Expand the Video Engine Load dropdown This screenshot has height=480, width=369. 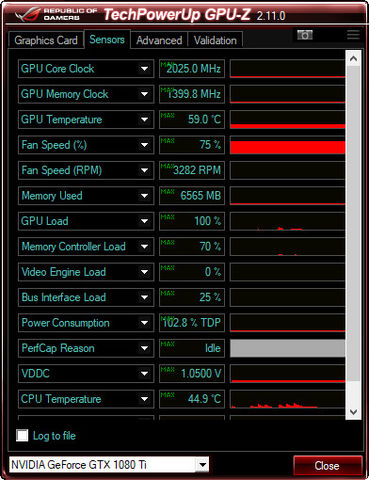coord(144,272)
